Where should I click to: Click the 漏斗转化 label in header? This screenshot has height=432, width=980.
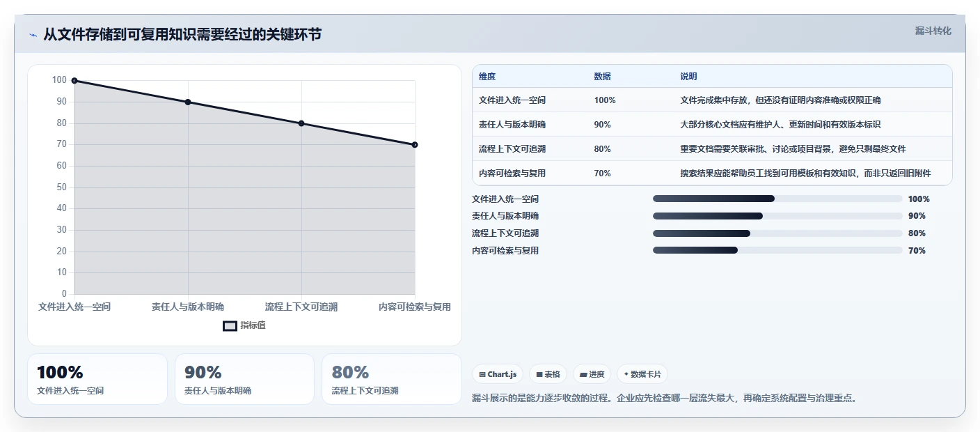pos(933,31)
